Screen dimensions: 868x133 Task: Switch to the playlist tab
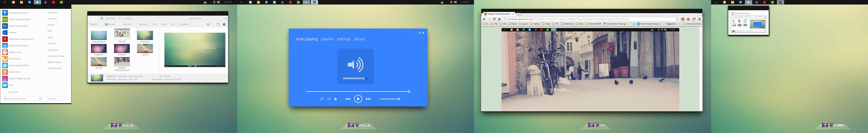(x=327, y=39)
